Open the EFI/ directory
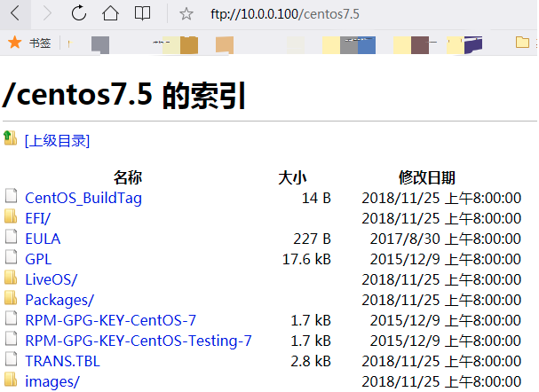 (38, 218)
